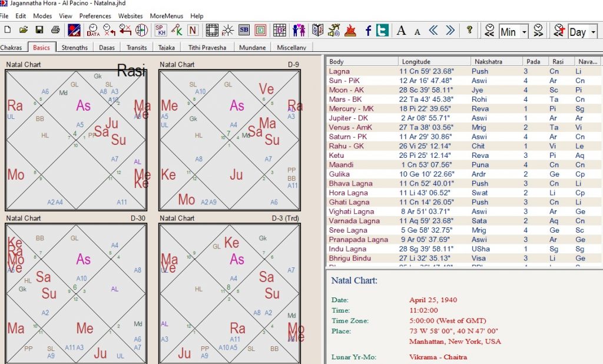The height and width of the screenshot is (364, 603).
Task: Click the blue double left chevron
Action: [x=433, y=30]
